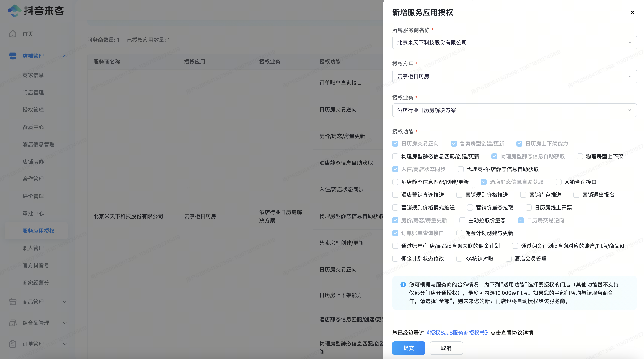
Task: Click the 商品管理 basket icon
Action: 13,302
